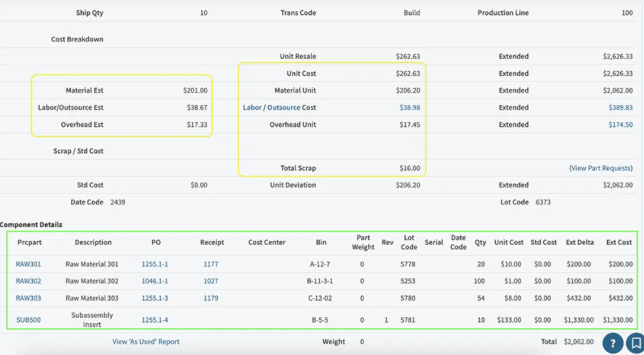This screenshot has width=644, height=355.
Task: Open receipt 1027 link
Action: pos(211,281)
